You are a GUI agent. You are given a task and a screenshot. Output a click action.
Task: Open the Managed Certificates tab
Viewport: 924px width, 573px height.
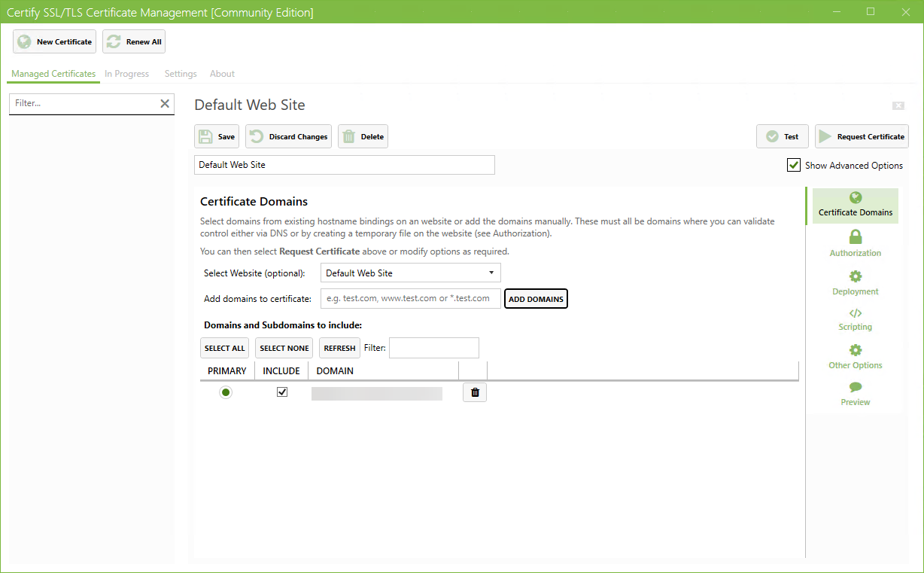(53, 74)
